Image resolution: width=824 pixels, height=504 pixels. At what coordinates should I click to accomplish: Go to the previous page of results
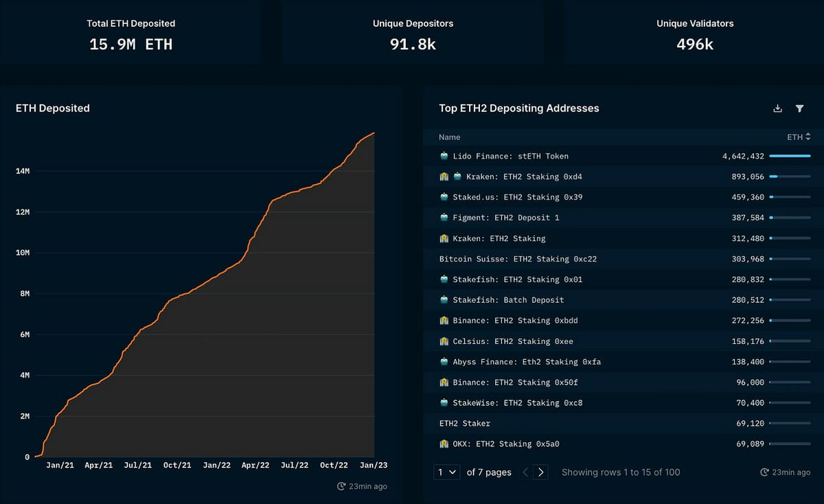point(525,472)
